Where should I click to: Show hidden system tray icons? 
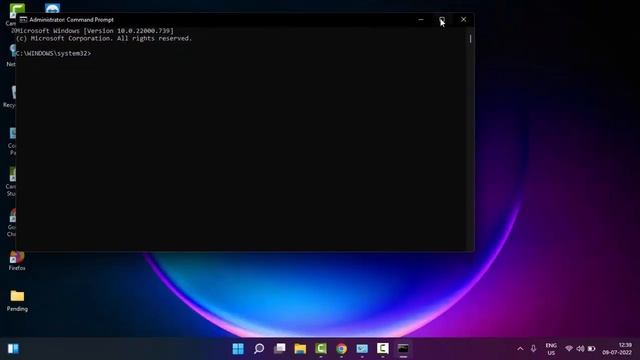pyautogui.click(x=520, y=349)
